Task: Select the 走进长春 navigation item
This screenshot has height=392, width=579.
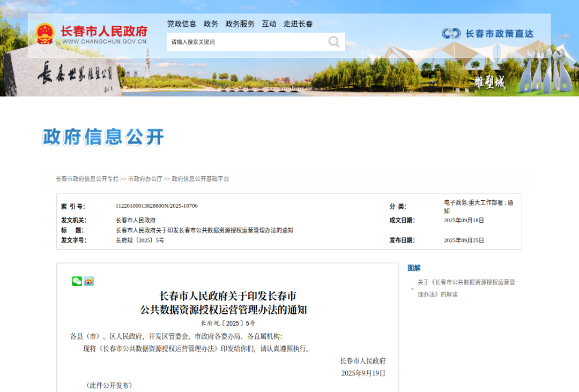Action: [x=298, y=24]
